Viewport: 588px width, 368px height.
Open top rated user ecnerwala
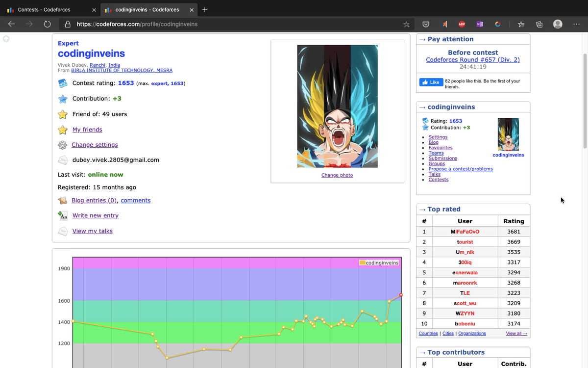[x=465, y=273]
